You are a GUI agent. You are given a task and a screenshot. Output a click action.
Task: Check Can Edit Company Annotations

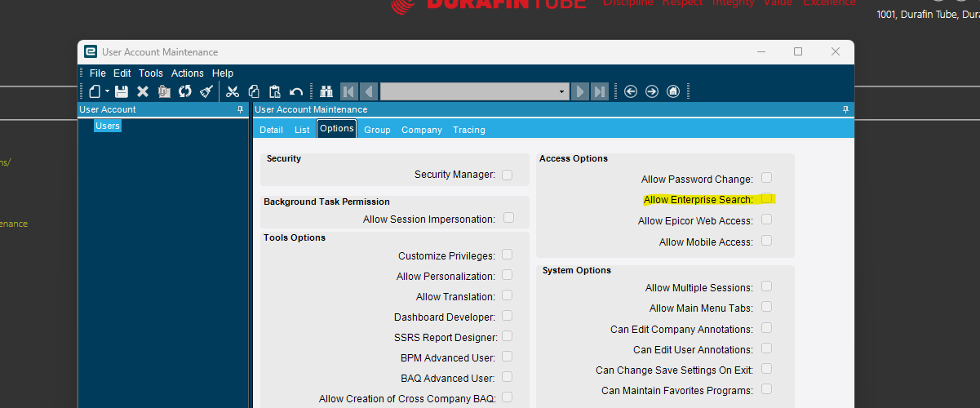pyautogui.click(x=767, y=328)
